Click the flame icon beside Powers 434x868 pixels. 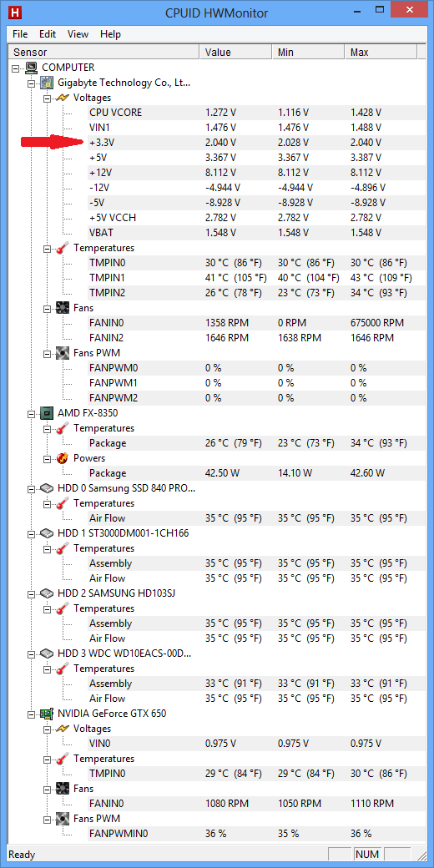(63, 458)
